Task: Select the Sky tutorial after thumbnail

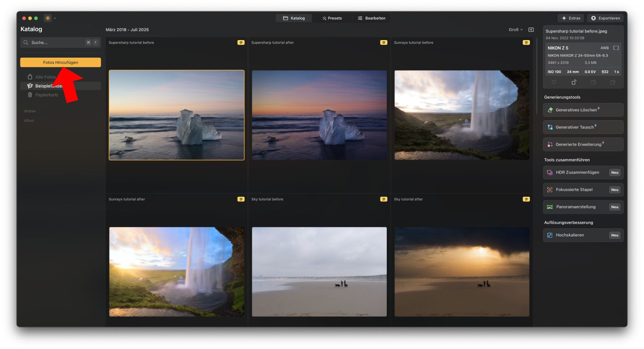Action: 462,272
